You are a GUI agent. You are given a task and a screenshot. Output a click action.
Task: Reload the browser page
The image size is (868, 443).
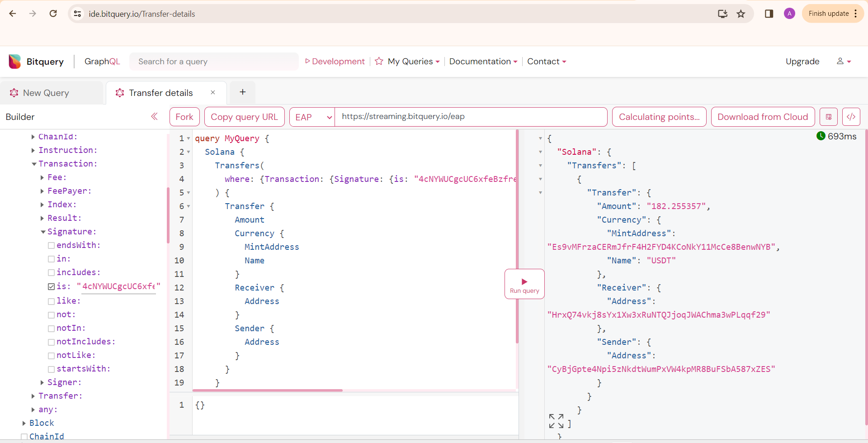point(53,14)
